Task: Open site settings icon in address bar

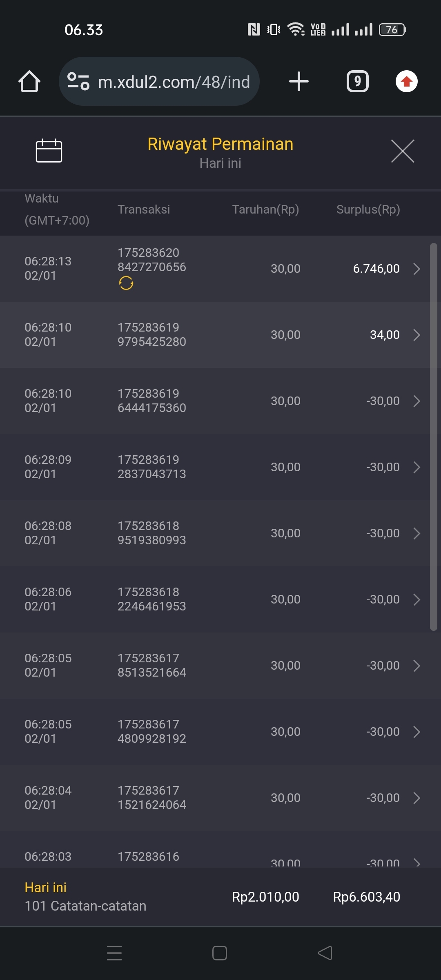Action: point(78,81)
